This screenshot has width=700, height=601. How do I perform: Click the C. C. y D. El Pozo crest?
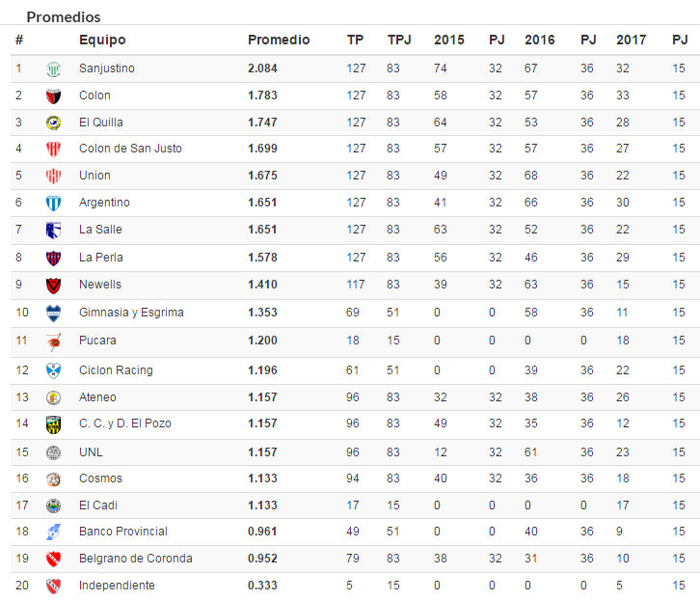(54, 424)
